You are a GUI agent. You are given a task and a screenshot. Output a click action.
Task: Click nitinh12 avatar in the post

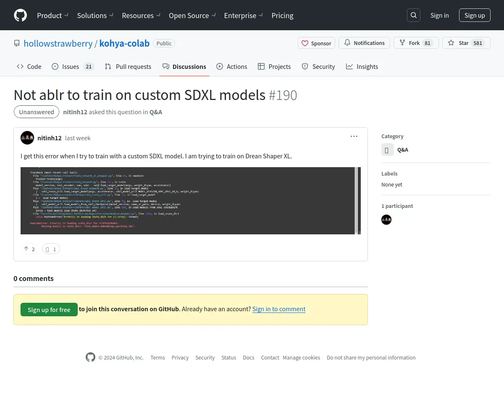click(27, 138)
